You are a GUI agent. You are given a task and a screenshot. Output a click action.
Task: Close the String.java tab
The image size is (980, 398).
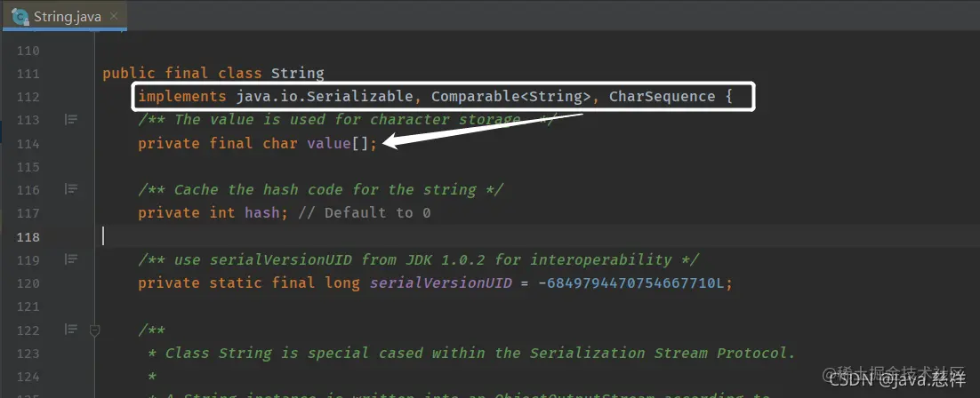pyautogui.click(x=114, y=16)
